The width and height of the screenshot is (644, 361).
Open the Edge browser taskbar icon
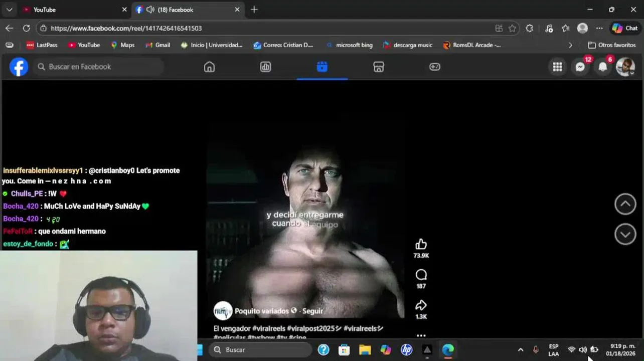448,350
